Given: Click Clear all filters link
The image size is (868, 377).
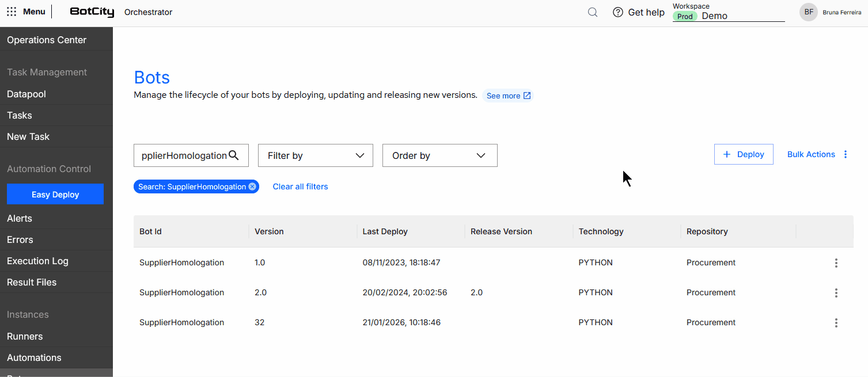Looking at the screenshot, I should [300, 186].
